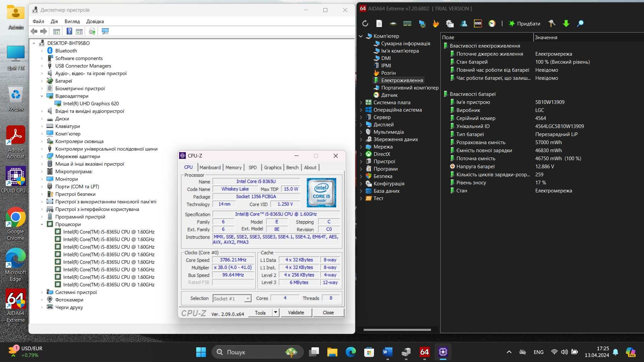The height and width of the screenshot is (362, 644).
Task: Click the AIDA64 magnifier search icon
Action: [x=580, y=23]
